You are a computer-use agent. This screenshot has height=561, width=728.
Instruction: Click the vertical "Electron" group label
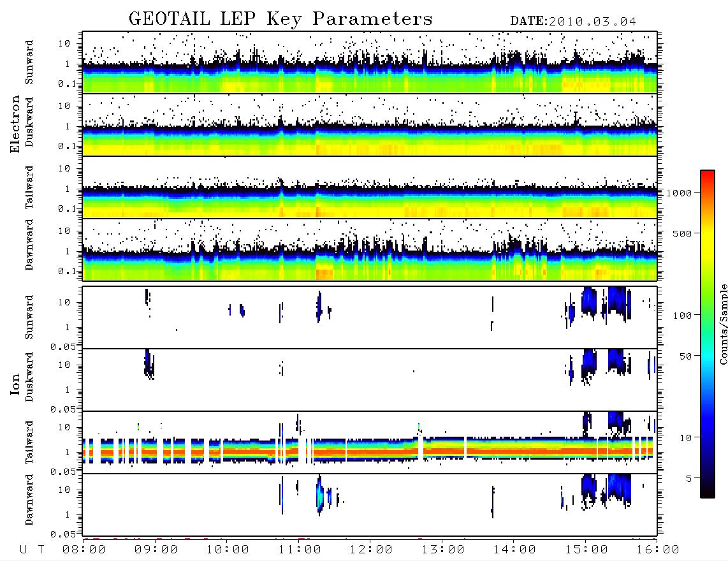click(15, 124)
